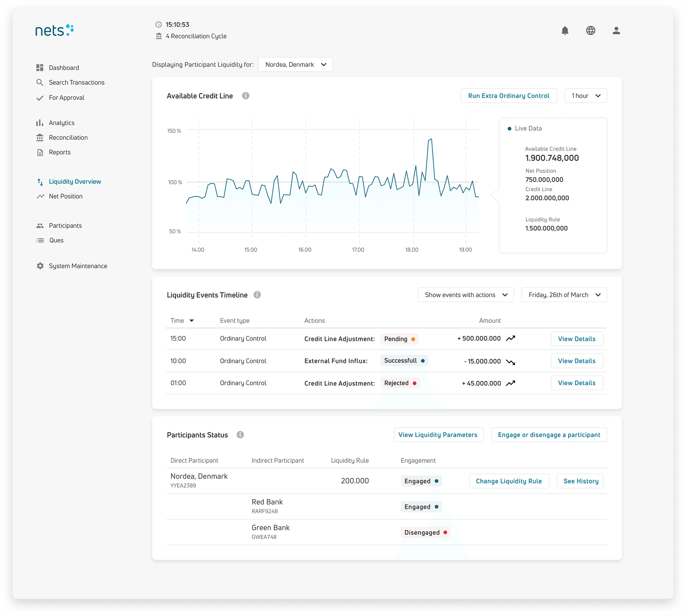Open Participants menu item
Viewport: 686px width, 616px height.
pos(65,225)
